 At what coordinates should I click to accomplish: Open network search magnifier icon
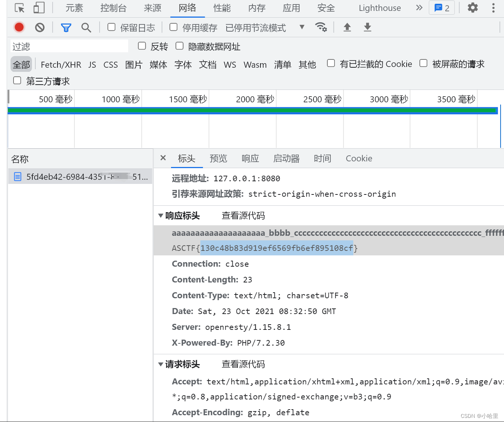coord(86,27)
